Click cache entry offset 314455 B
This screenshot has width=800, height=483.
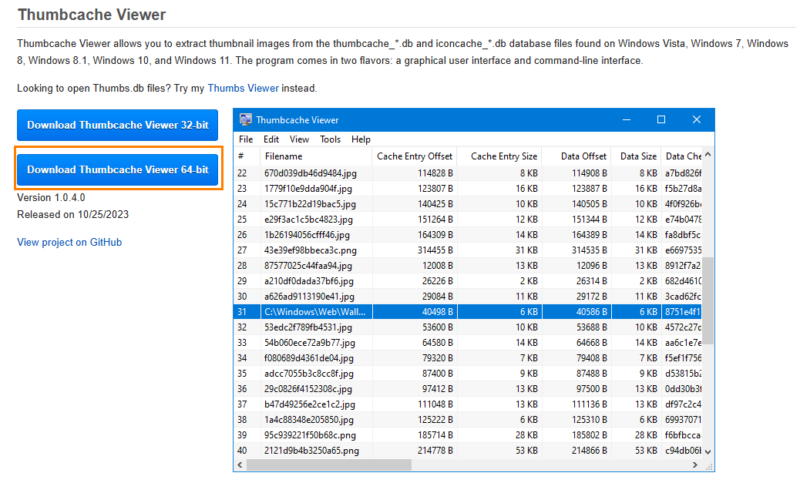434,250
